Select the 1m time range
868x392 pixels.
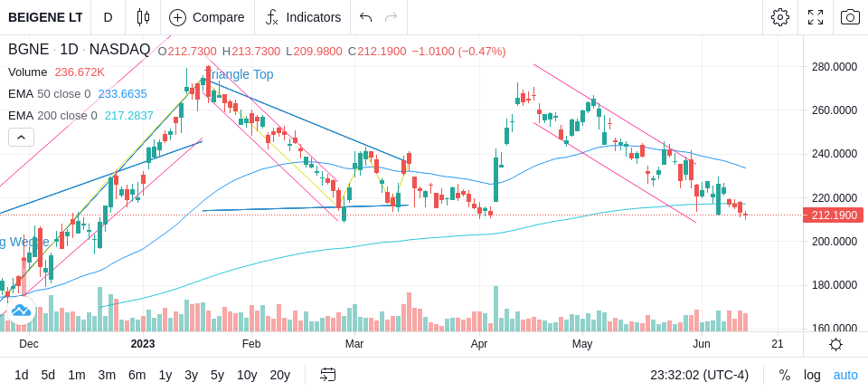(x=76, y=376)
